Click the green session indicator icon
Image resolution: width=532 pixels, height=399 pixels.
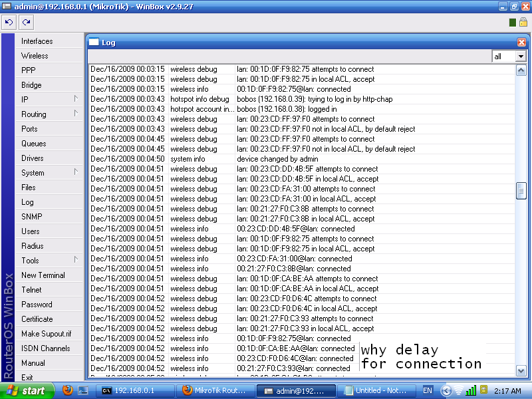pos(513,23)
